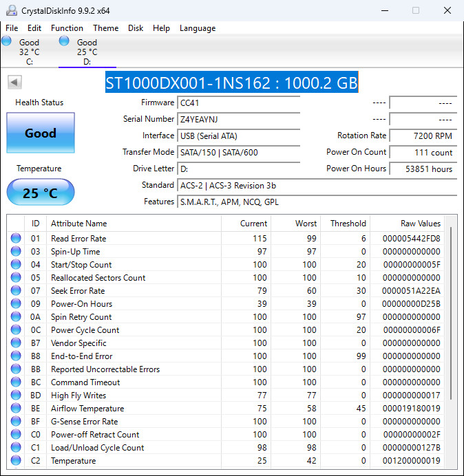
Task: Click the status orb for disk D:
Action: [x=64, y=41]
